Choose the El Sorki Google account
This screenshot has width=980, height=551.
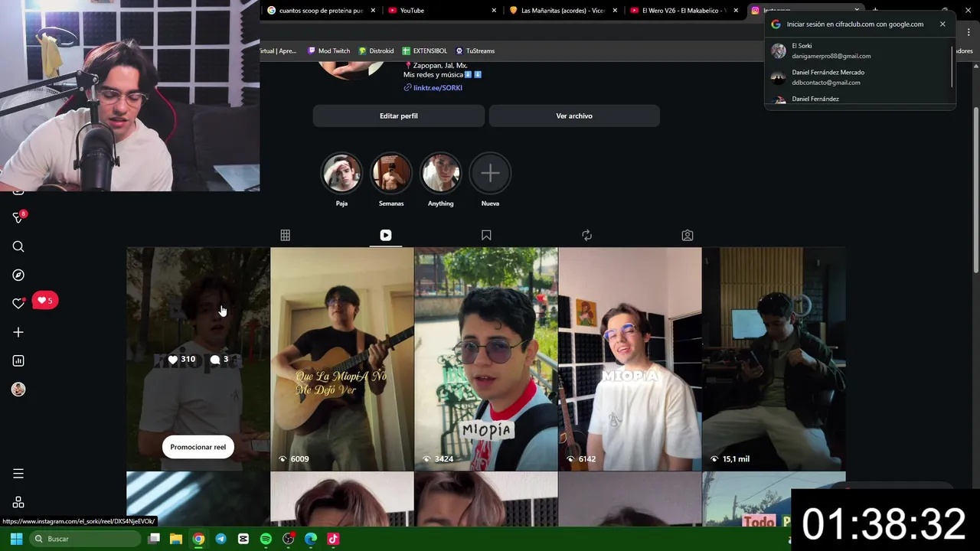pyautogui.click(x=858, y=51)
